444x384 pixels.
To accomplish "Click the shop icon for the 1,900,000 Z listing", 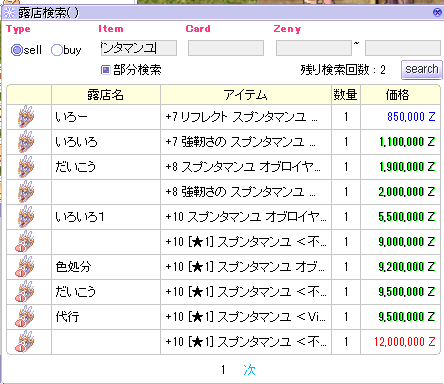I will coord(26,167).
